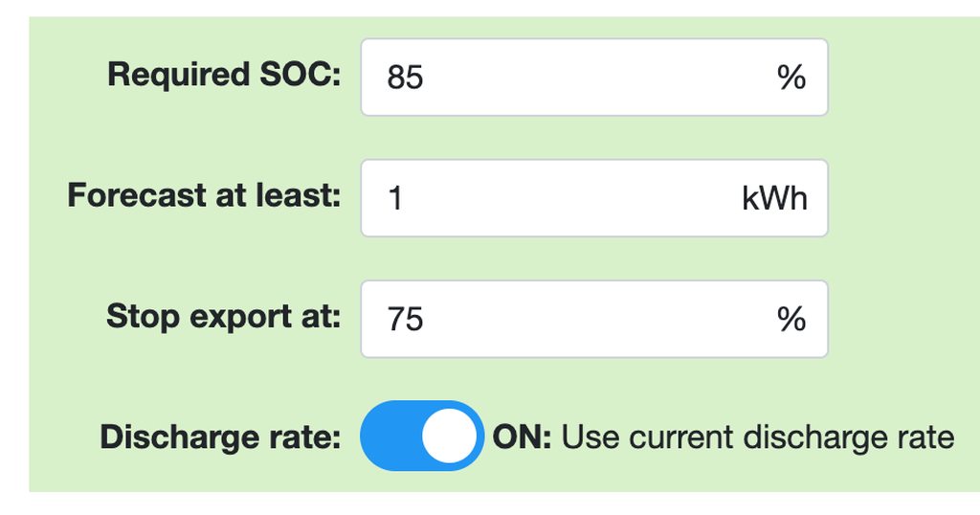
Task: Toggle the Discharge rate switch off
Action: click(422, 437)
